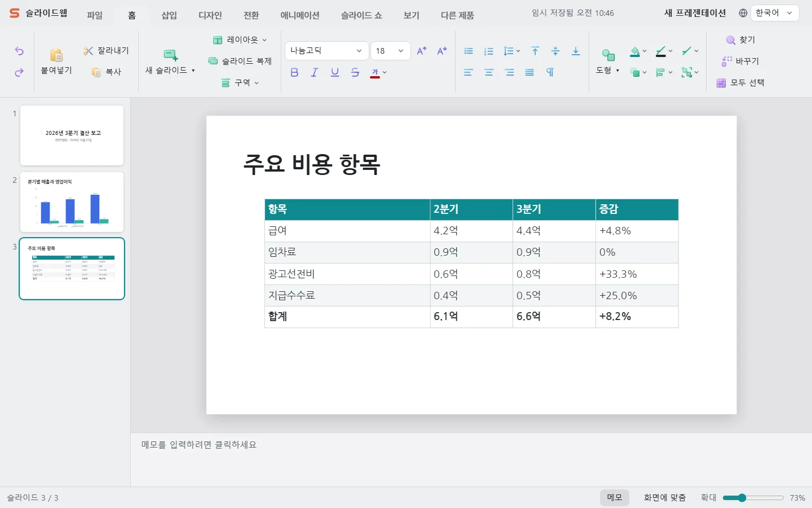Increase font size with A-up icon
Image resolution: width=812 pixels, height=508 pixels.
coord(422,51)
